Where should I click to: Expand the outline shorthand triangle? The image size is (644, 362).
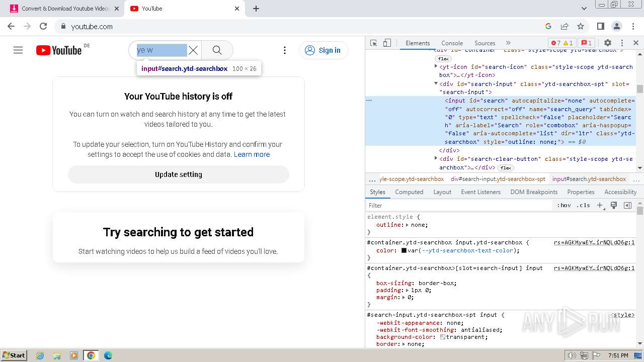tap(408, 225)
